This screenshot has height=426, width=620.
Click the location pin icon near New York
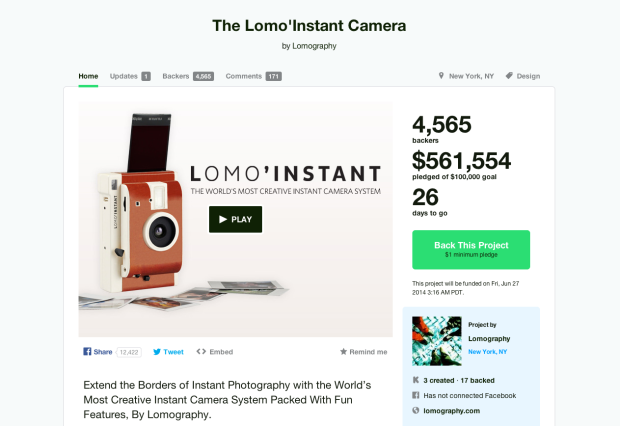(x=441, y=75)
